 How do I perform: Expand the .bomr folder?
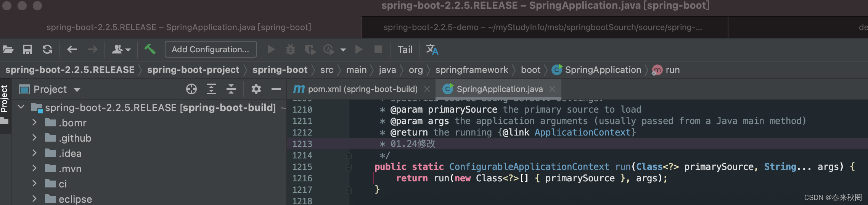coord(34,123)
